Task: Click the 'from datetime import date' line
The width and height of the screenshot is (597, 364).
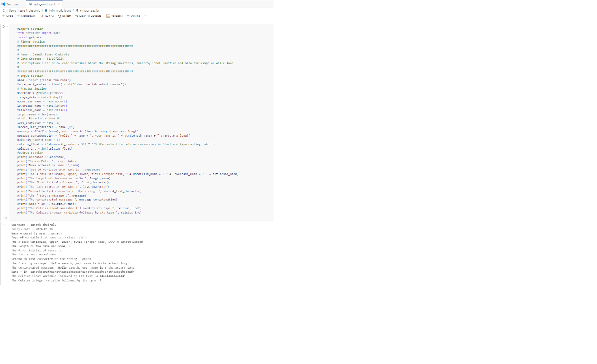Action: [x=38, y=33]
